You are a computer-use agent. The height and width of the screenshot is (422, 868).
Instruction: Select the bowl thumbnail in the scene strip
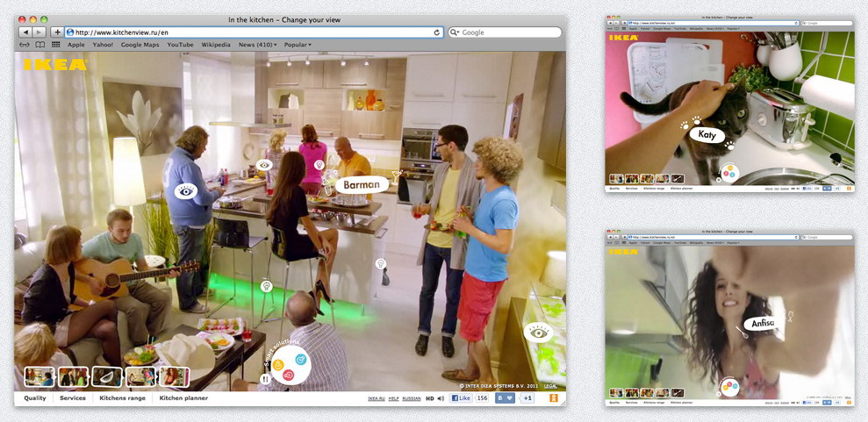coord(107,376)
